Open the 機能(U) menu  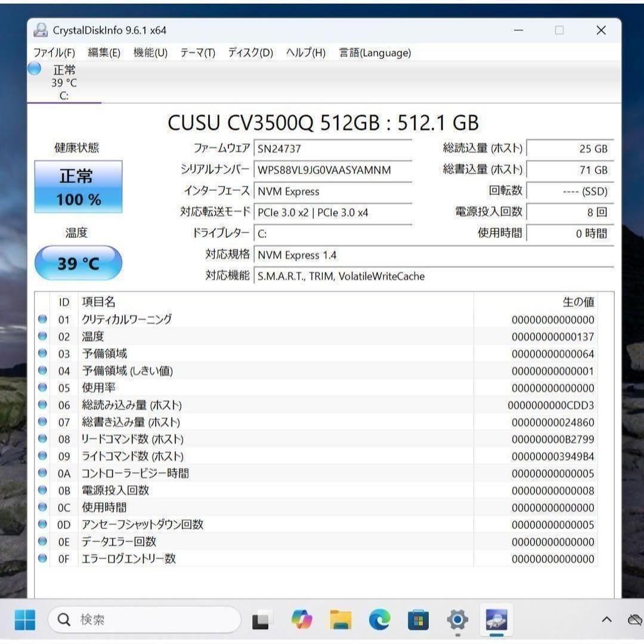148,53
